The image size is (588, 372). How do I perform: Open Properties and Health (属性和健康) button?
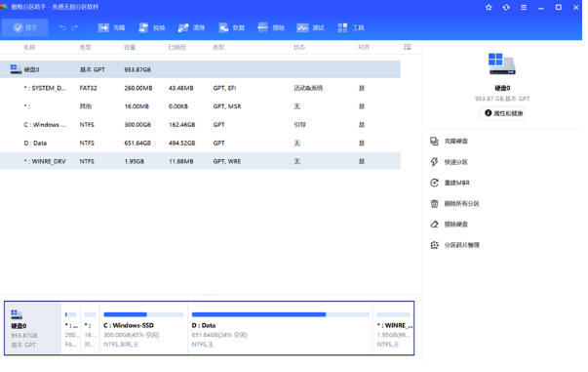[x=503, y=113]
